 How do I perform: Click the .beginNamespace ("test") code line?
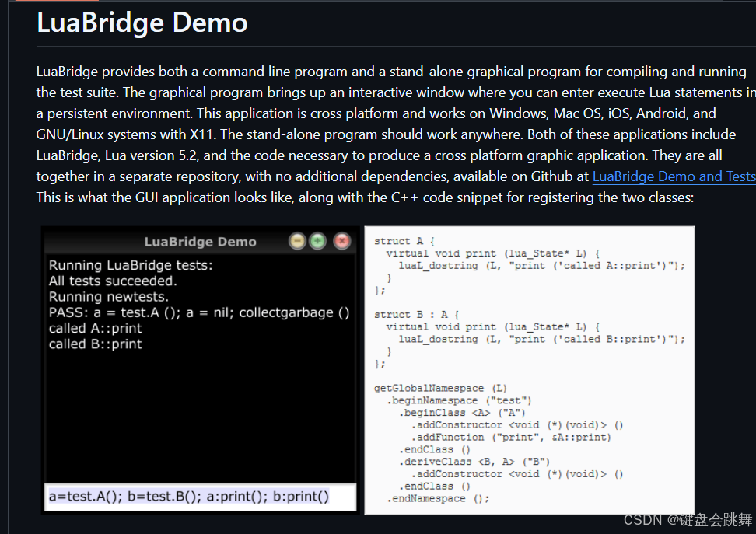click(x=459, y=400)
